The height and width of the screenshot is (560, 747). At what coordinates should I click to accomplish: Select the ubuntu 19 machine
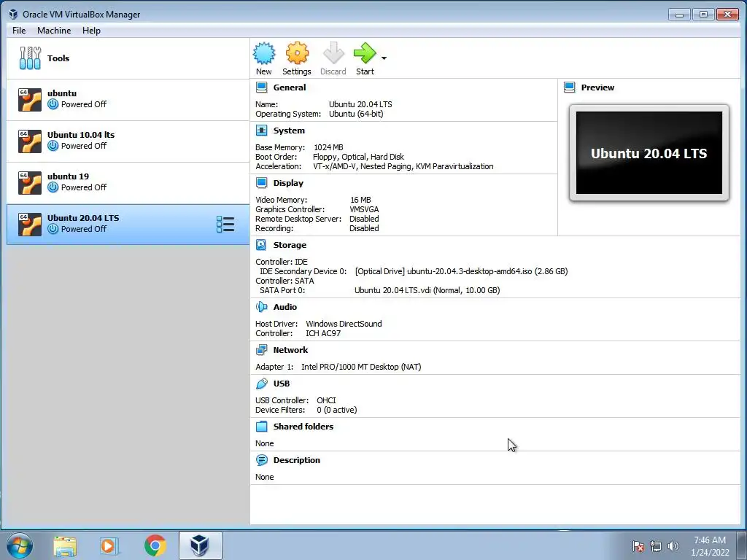coord(128,183)
